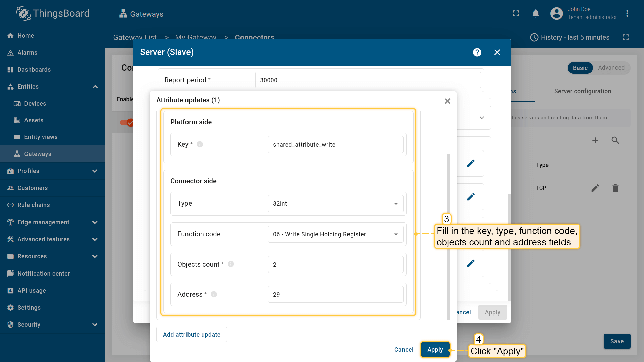Click the search connectors magnifier icon
This screenshot has width=644, height=362.
pyautogui.click(x=615, y=140)
